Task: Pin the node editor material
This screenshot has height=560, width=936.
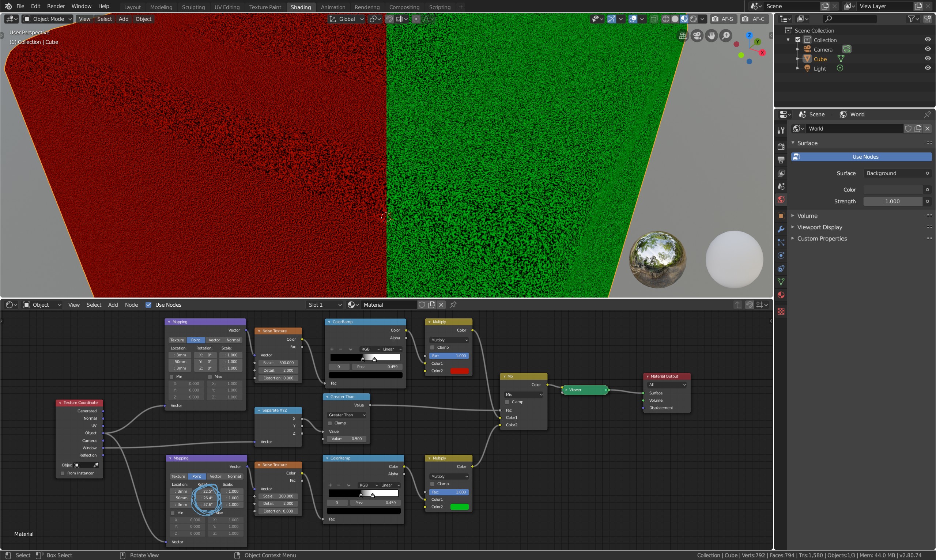Action: [x=453, y=304]
